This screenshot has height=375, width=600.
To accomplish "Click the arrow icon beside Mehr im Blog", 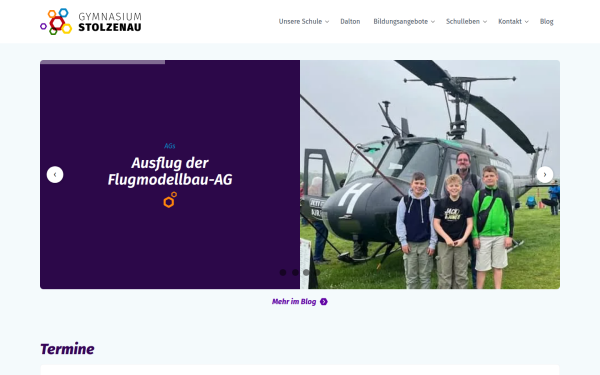I will coord(324,302).
